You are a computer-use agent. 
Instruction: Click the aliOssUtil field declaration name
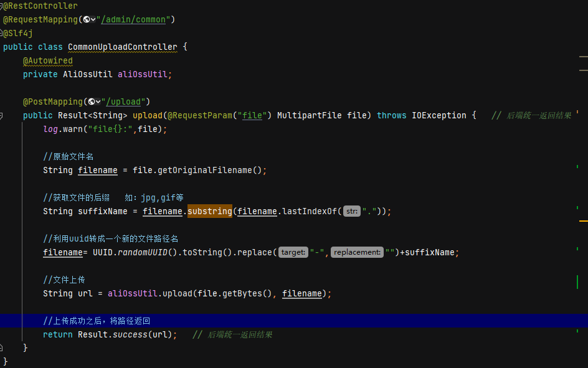[x=142, y=74]
